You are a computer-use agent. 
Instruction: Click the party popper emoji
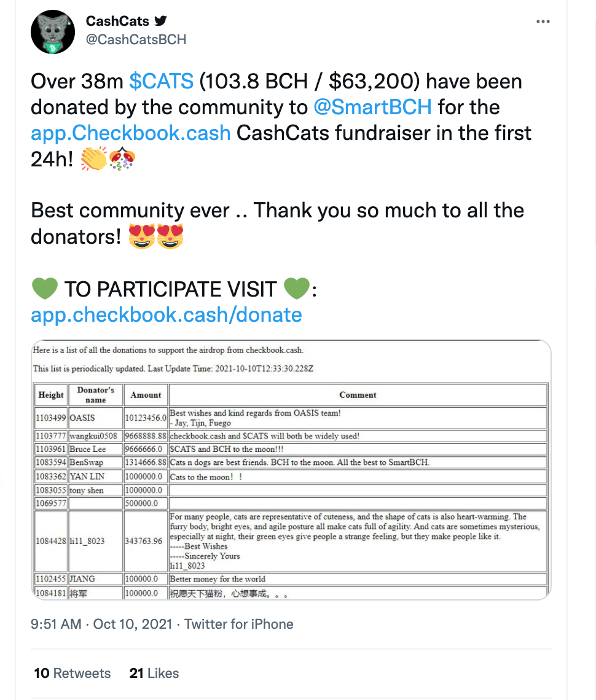tap(122, 160)
